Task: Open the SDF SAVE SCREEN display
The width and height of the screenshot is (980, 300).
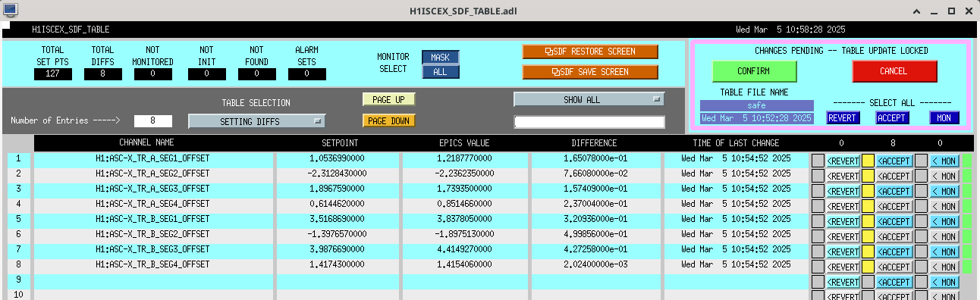Action: click(590, 72)
